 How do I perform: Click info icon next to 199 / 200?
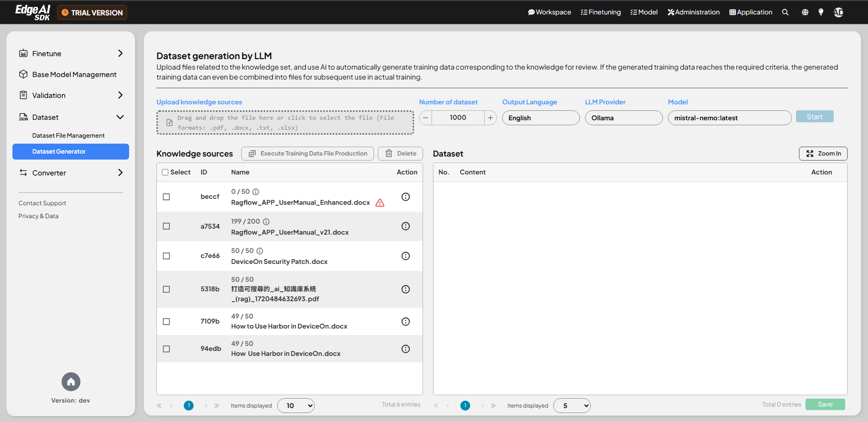click(x=266, y=222)
